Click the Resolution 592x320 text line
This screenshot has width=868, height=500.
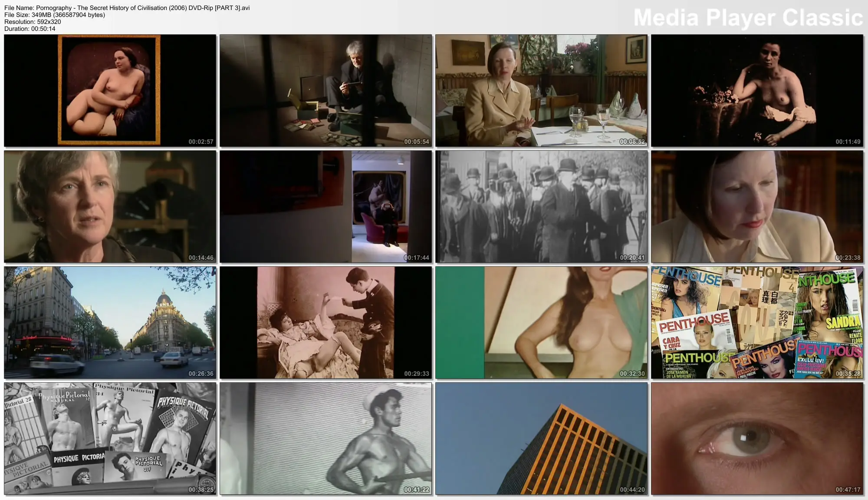pos(33,22)
